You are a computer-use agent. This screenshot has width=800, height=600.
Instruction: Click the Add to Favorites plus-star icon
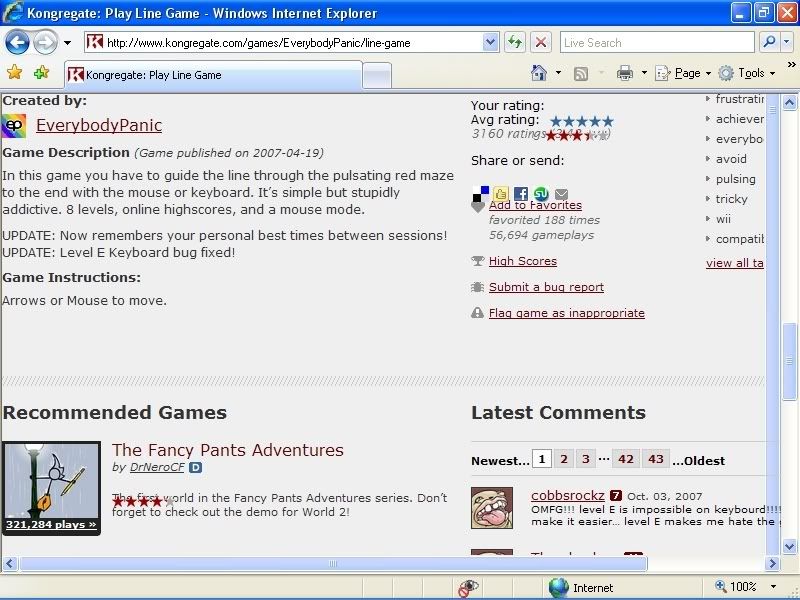coord(41,72)
